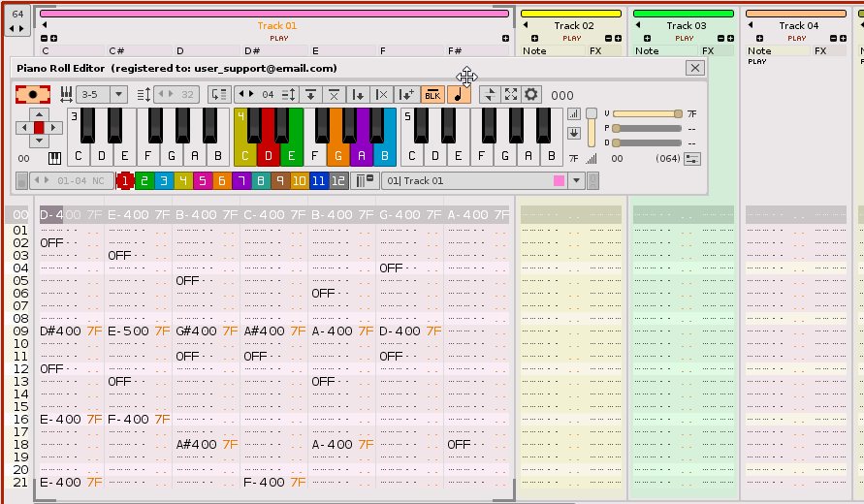This screenshot has height=504, width=864.
Task: Select green channel tab number 2
Action: [x=144, y=180]
